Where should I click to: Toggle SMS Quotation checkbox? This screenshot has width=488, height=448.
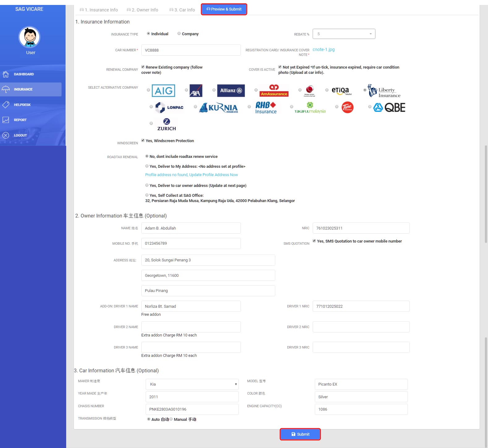pyautogui.click(x=314, y=241)
